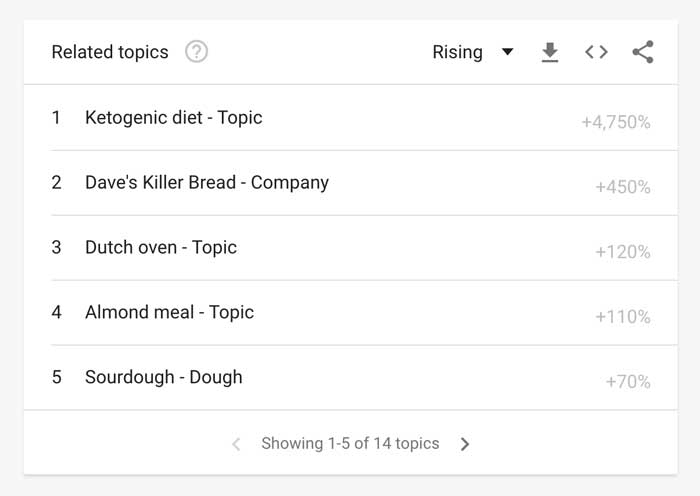The width and height of the screenshot is (700, 496).
Task: Click the +450% growth value
Action: pos(623,187)
